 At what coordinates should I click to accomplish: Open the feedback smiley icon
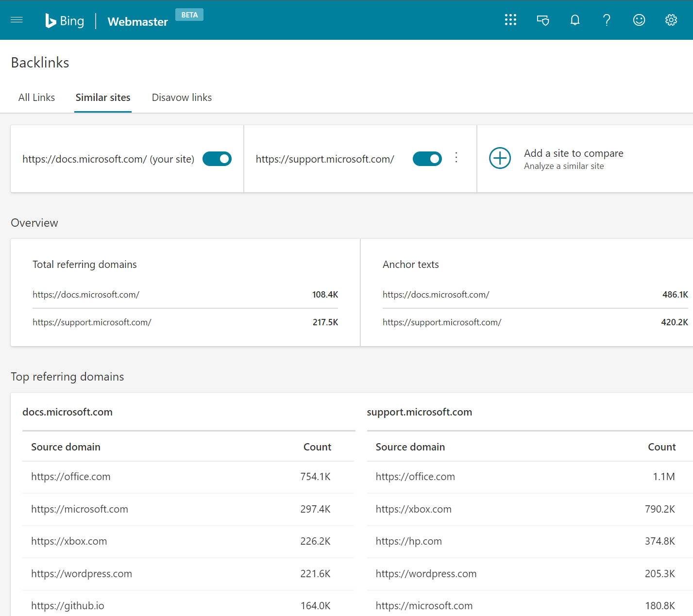pyautogui.click(x=639, y=20)
